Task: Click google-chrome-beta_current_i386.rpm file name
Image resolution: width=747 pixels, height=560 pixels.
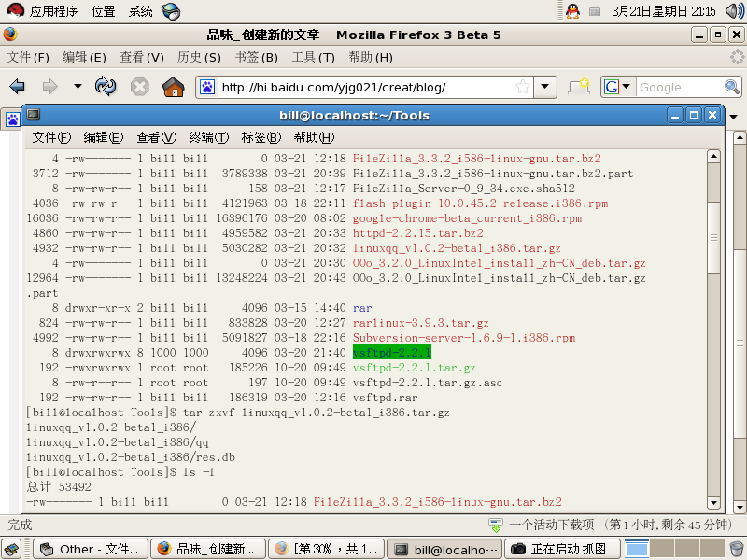Action: 467,218
